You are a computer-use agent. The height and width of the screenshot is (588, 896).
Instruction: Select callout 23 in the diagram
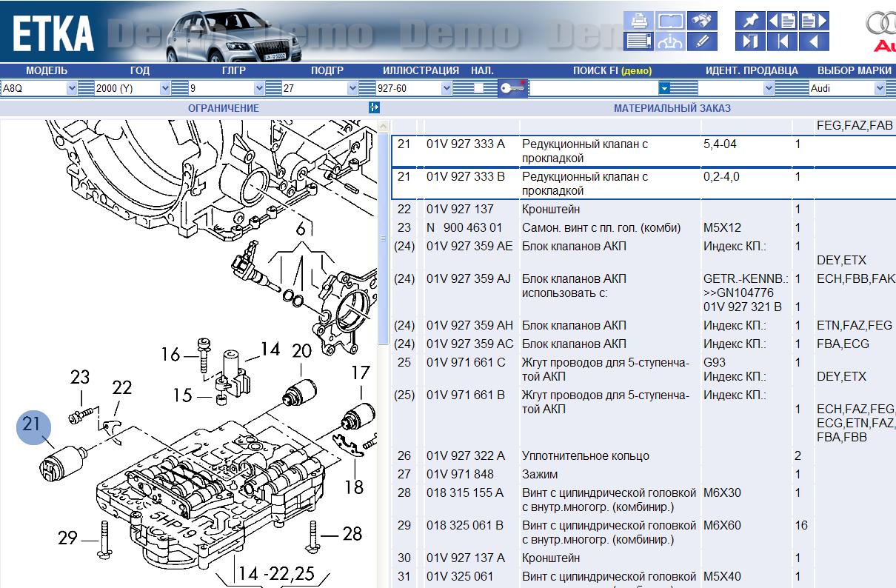(x=80, y=378)
